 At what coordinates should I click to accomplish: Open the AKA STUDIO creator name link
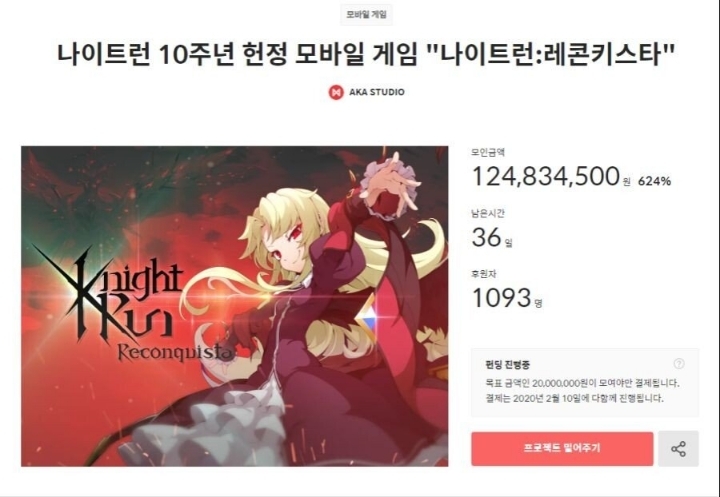pyautogui.click(x=377, y=92)
